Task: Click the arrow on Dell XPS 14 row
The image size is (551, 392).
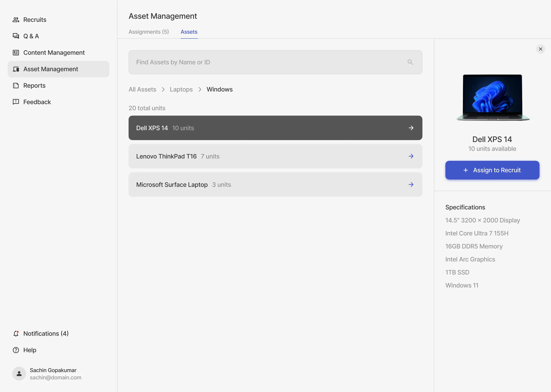Action: [x=411, y=128]
